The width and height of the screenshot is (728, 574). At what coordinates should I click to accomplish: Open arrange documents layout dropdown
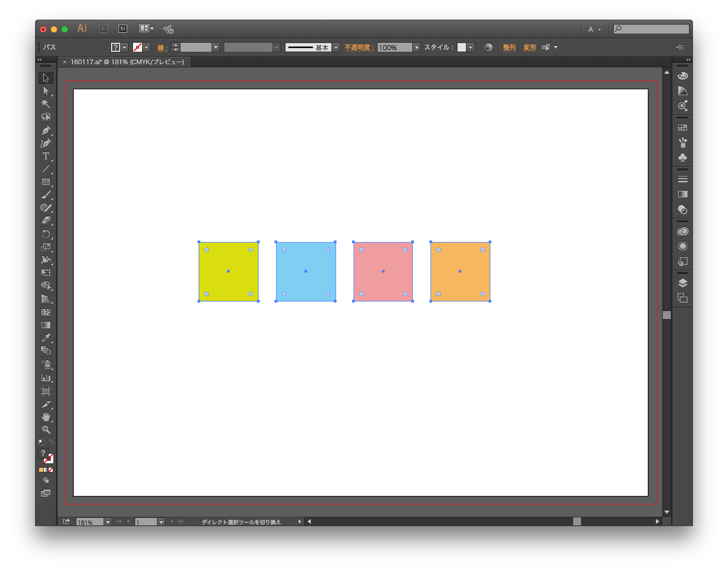pos(147,28)
